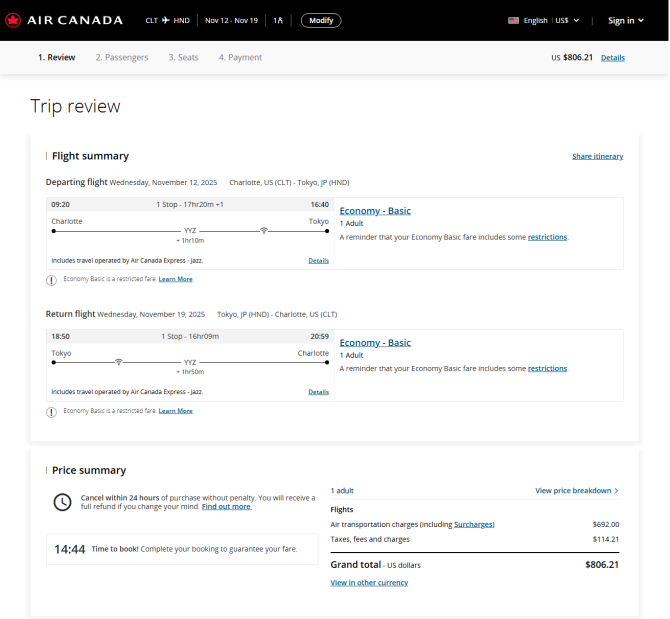
Task: Go to the 2. Passengers step
Action: (122, 57)
